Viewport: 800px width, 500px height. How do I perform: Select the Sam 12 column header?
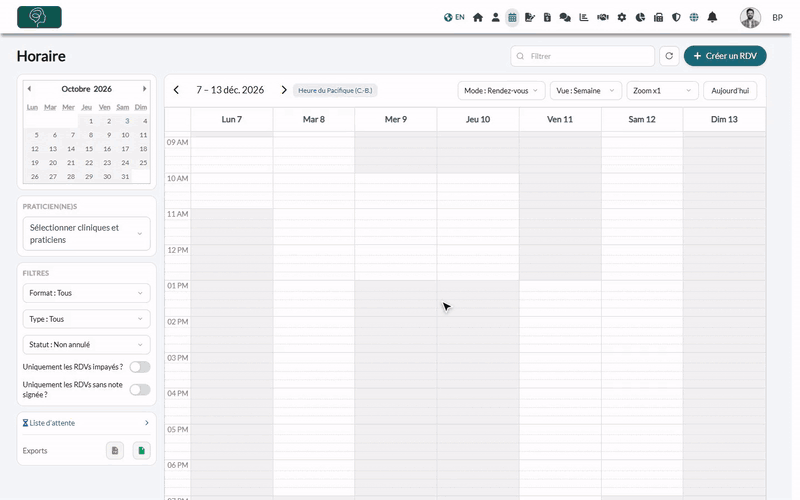pos(642,119)
